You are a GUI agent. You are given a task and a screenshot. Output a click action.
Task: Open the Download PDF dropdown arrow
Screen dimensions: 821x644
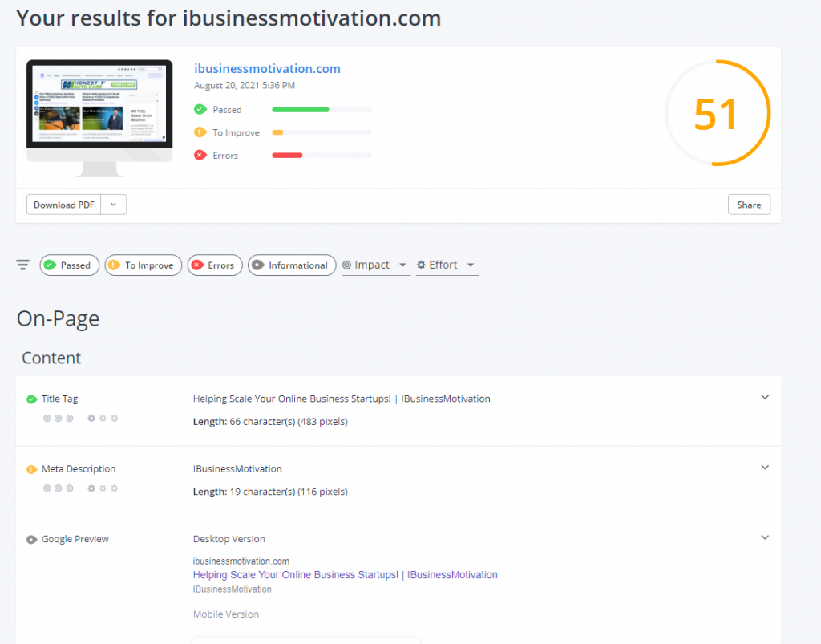(x=114, y=205)
